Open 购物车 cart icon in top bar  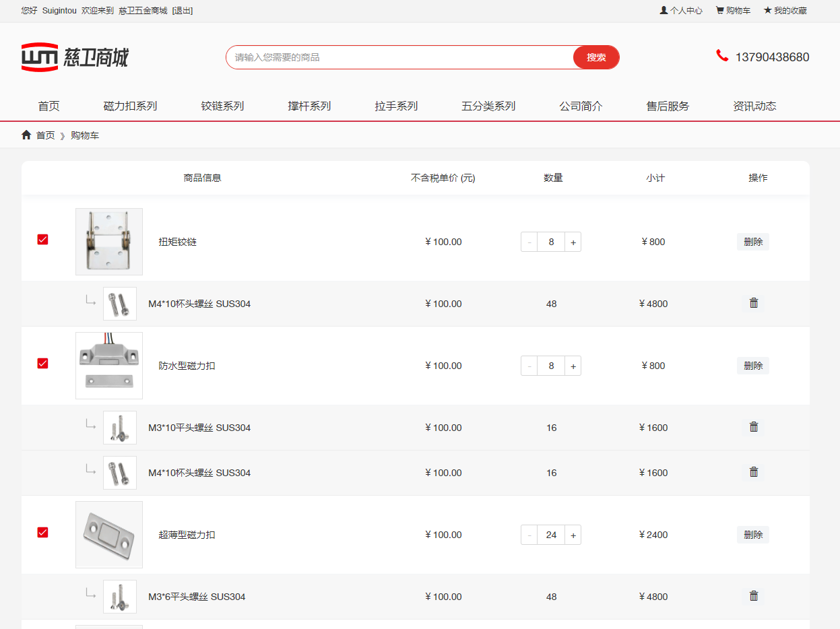(x=719, y=11)
